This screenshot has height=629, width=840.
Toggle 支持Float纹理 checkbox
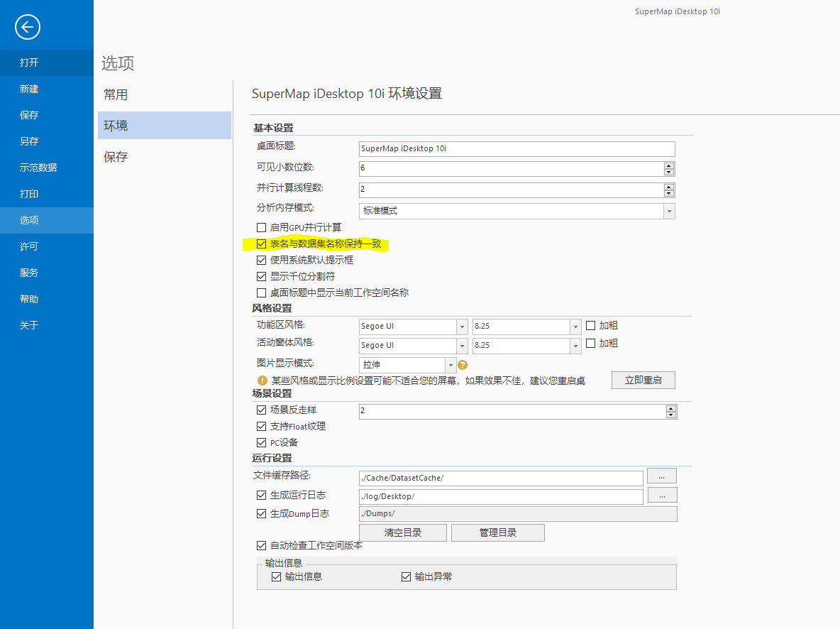pos(261,426)
